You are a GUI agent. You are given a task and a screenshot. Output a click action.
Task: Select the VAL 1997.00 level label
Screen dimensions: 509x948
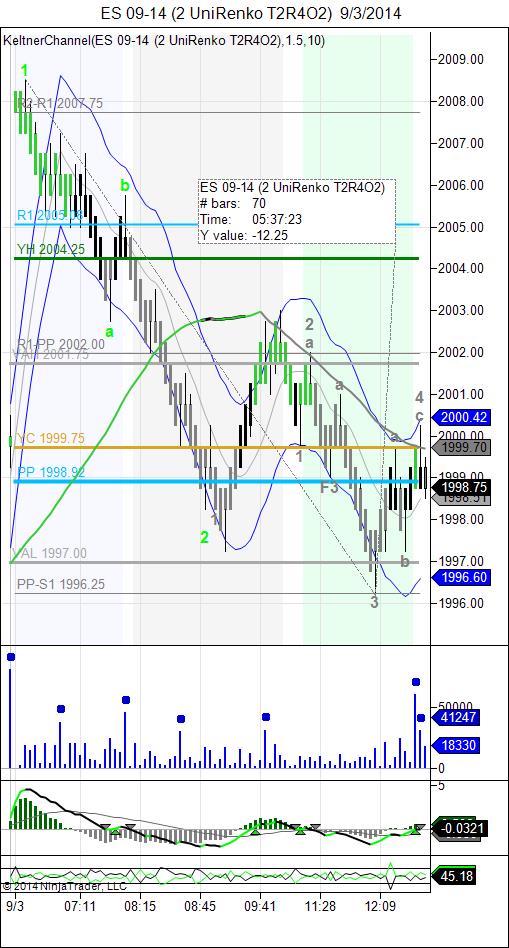tap(50, 553)
